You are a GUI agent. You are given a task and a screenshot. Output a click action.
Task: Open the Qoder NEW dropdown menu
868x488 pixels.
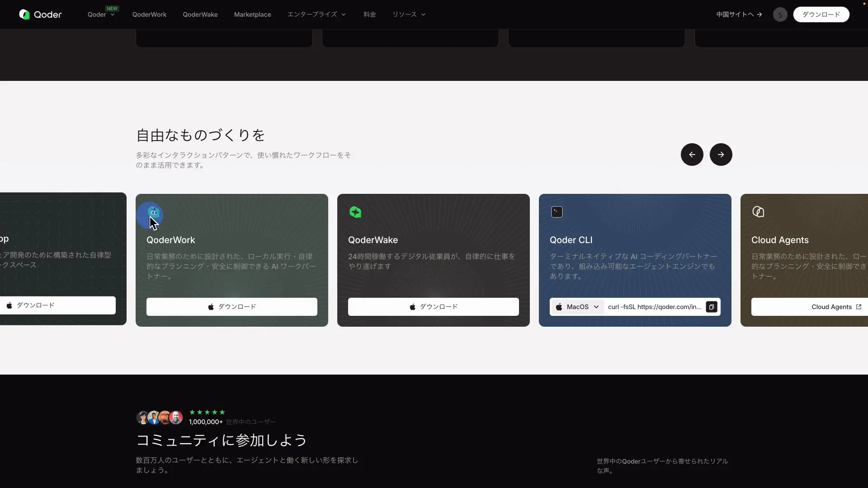[101, 14]
